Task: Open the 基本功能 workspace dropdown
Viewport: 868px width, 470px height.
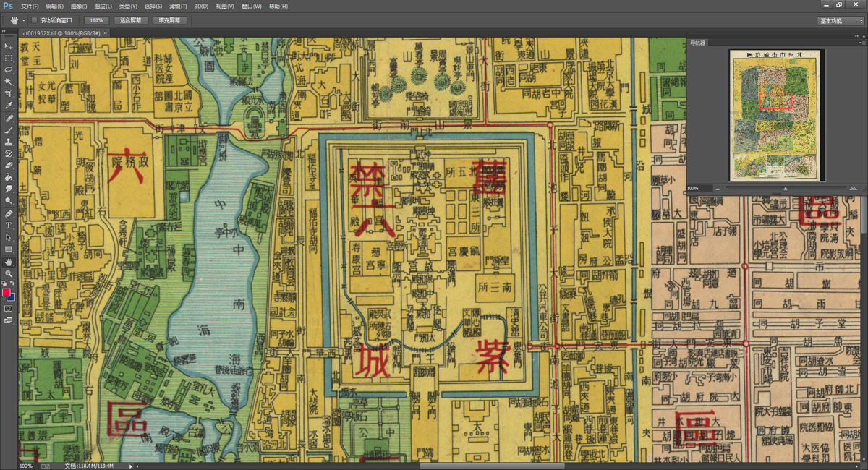Action: tap(840, 21)
